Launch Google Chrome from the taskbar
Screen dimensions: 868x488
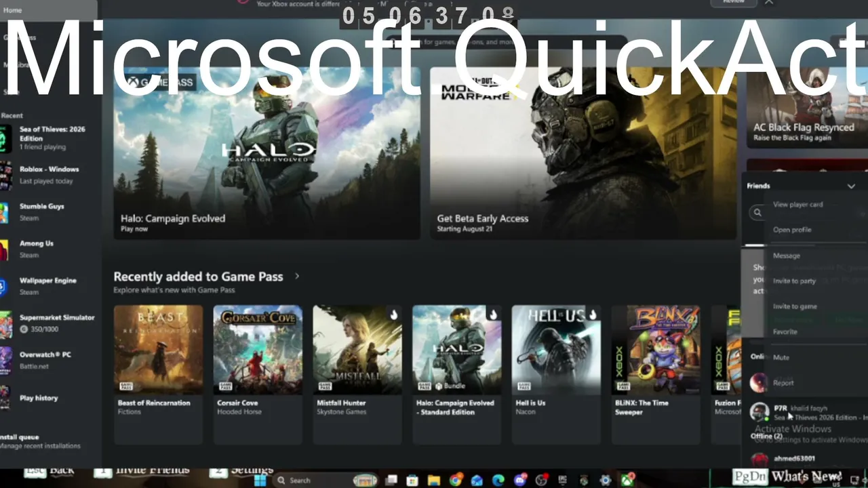(x=455, y=481)
